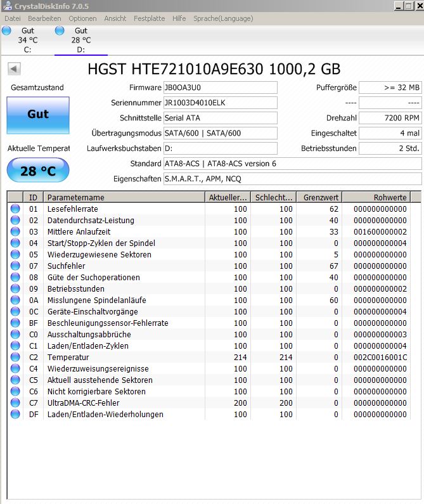
Task: Click the Schlecht column header
Action: tap(274, 197)
